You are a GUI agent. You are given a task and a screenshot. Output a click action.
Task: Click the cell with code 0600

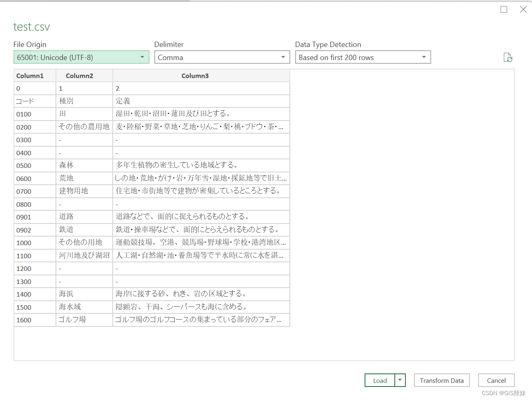pos(35,179)
